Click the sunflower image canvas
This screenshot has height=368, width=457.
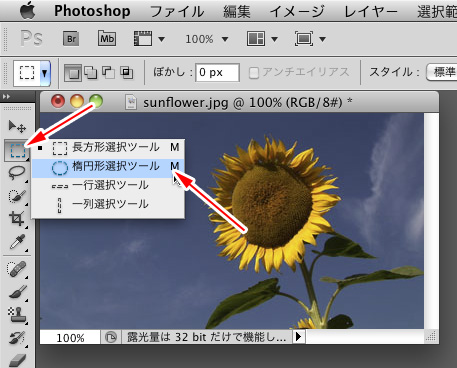(x=232, y=221)
